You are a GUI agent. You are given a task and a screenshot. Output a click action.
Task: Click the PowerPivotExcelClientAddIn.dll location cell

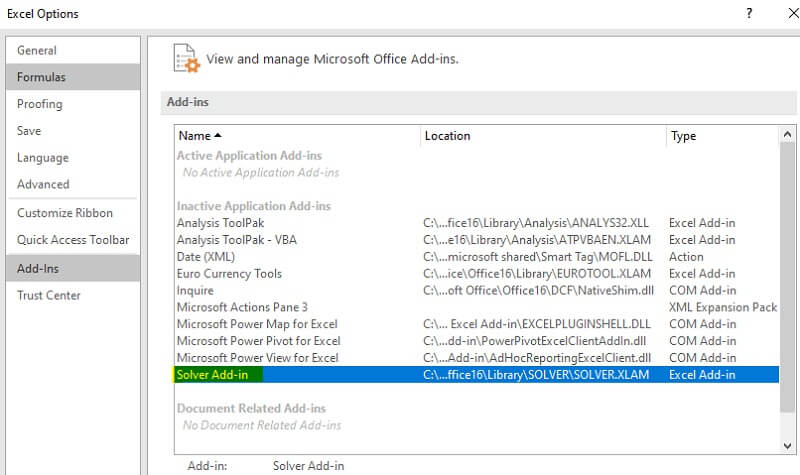click(x=535, y=341)
